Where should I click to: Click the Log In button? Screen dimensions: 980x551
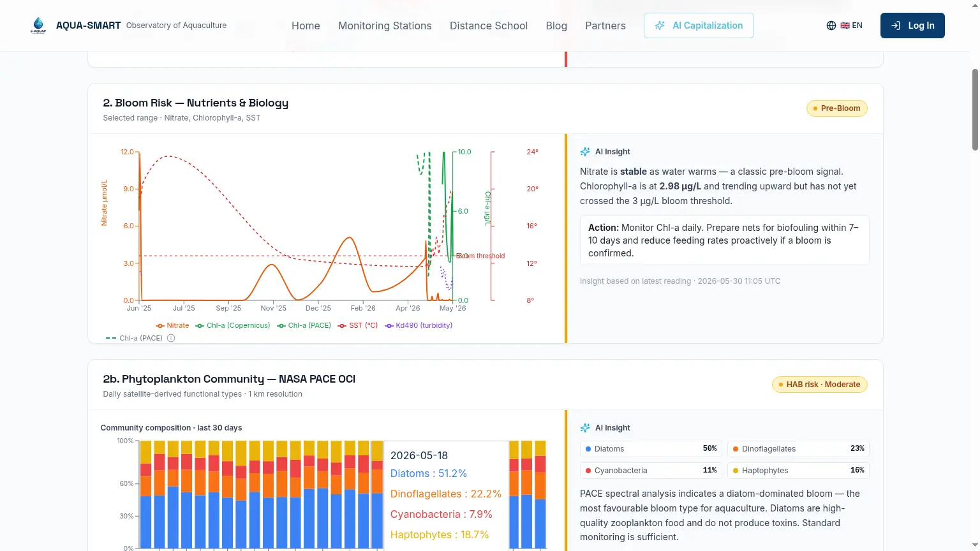(912, 26)
